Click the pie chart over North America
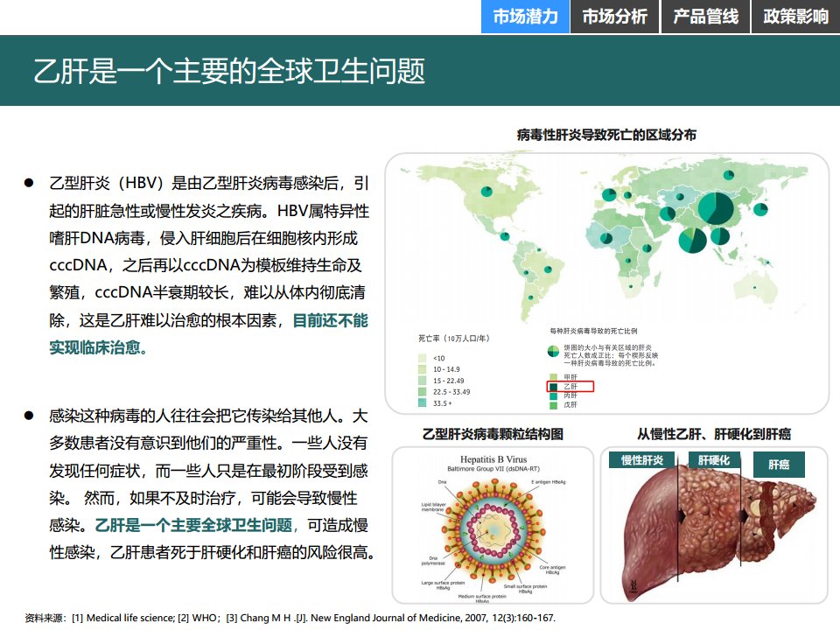The image size is (840, 630). tap(486, 192)
